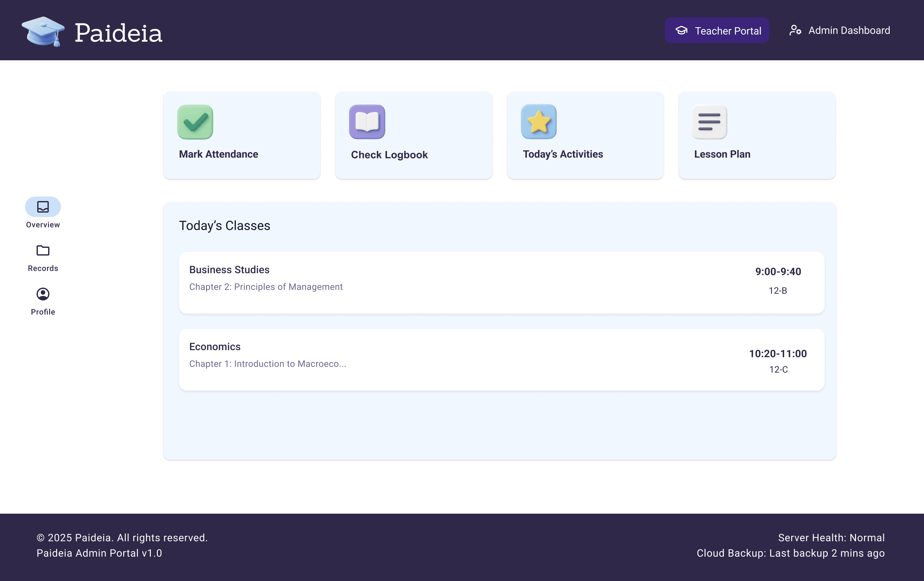The width and height of the screenshot is (924, 581).
Task: Click the yellow star activities icon
Action: [x=538, y=122]
